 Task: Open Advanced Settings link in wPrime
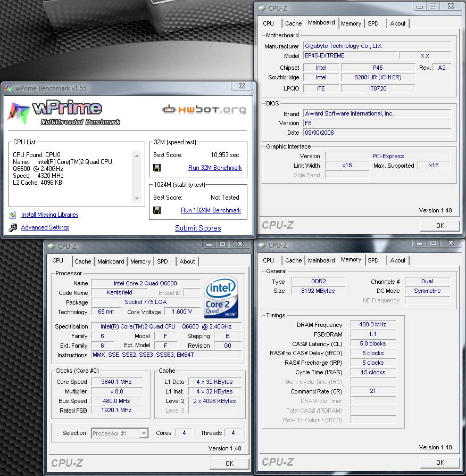pyautogui.click(x=45, y=227)
